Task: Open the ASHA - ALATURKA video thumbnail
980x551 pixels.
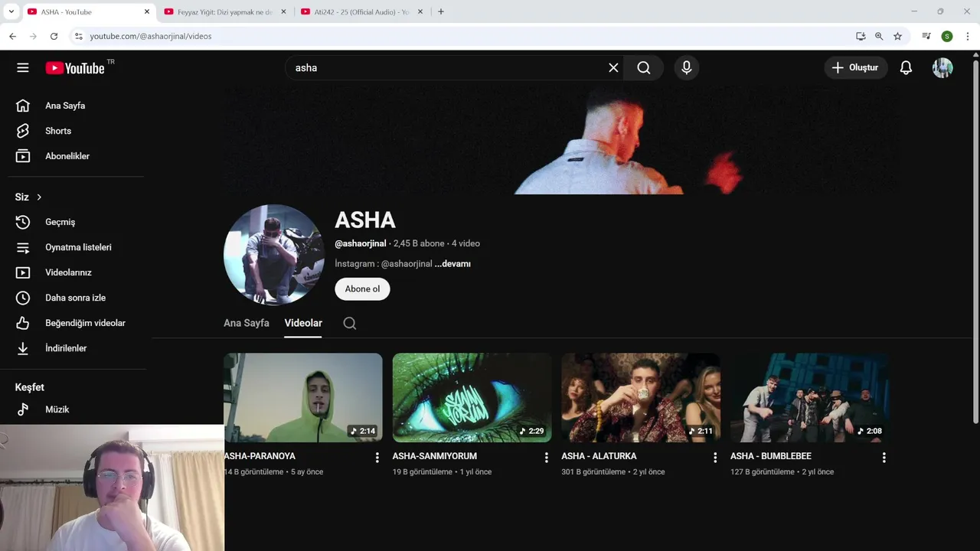Action: point(641,397)
